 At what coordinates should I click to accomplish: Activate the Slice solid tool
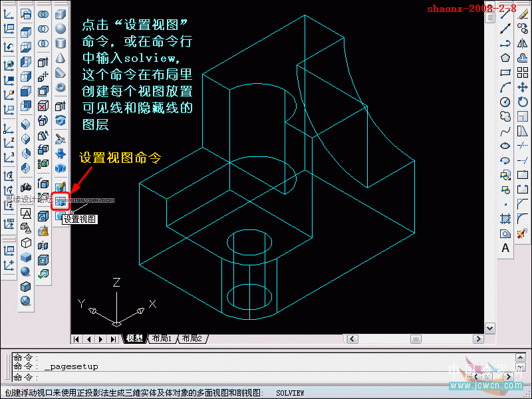point(61,138)
